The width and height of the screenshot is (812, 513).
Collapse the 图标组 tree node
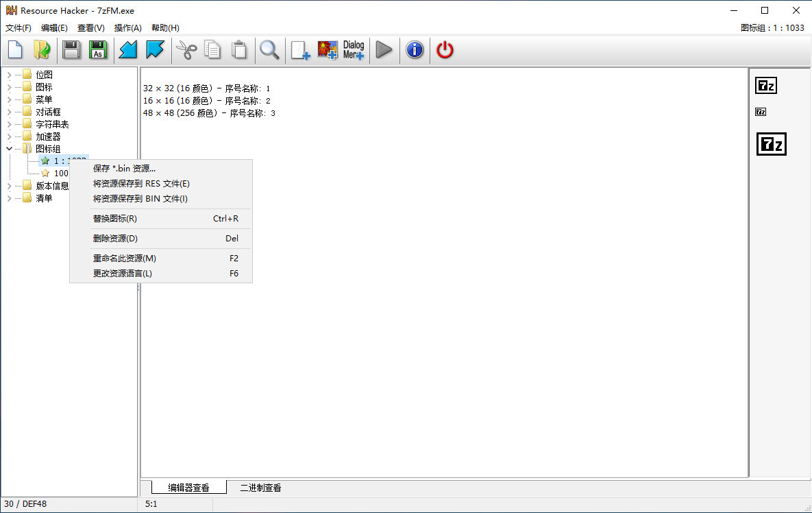9,149
